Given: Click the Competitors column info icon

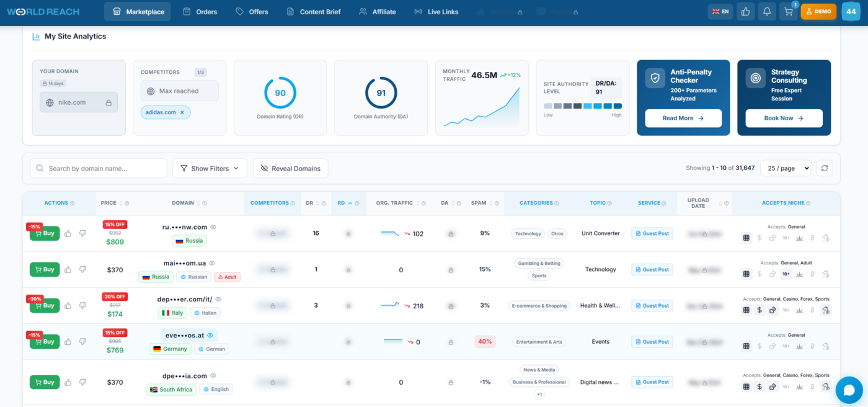Looking at the screenshot, I should pos(294,204).
